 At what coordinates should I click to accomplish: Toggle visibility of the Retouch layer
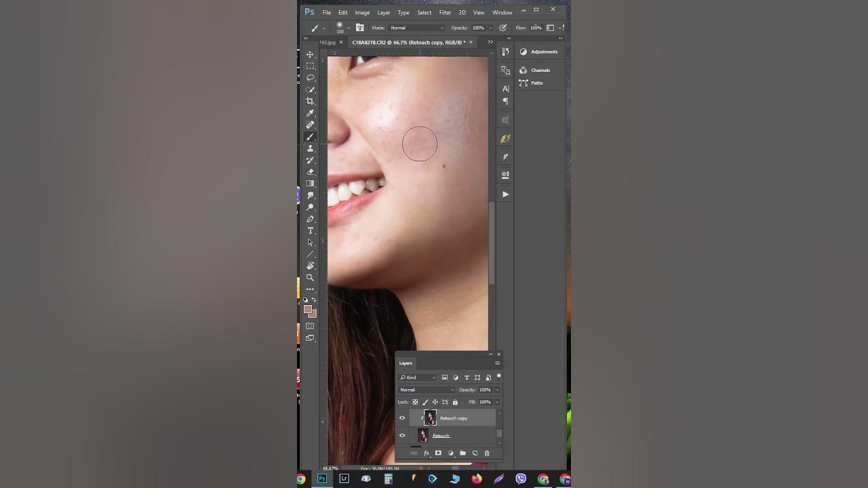pos(402,435)
